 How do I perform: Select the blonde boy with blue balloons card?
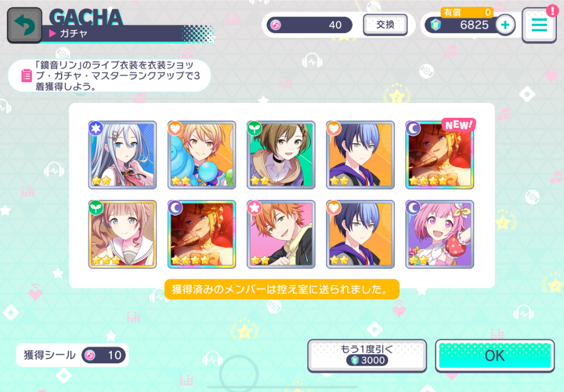pyautogui.click(x=202, y=155)
